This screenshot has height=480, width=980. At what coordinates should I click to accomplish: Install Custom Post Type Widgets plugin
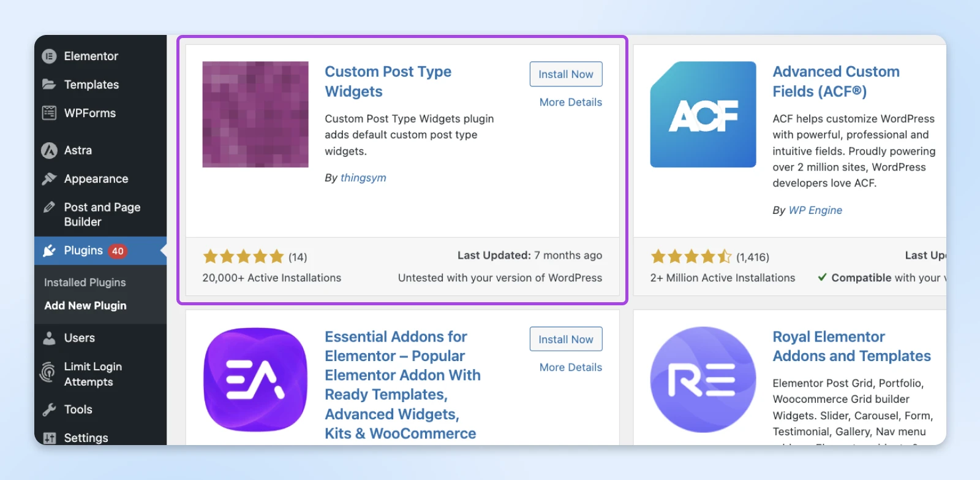click(565, 74)
